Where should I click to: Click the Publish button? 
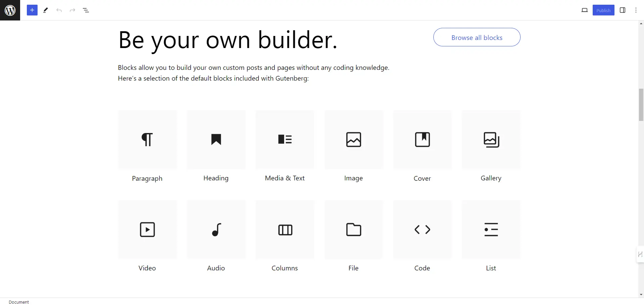[603, 10]
